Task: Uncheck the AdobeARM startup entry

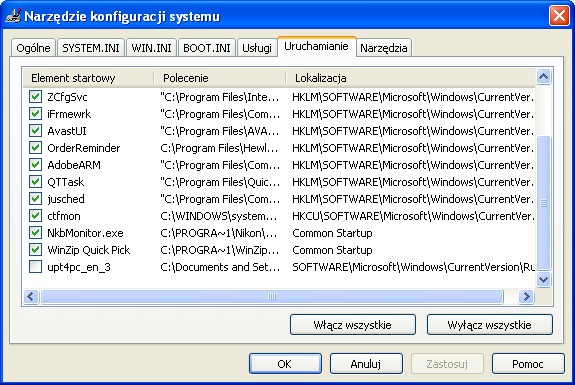Action: [35, 165]
